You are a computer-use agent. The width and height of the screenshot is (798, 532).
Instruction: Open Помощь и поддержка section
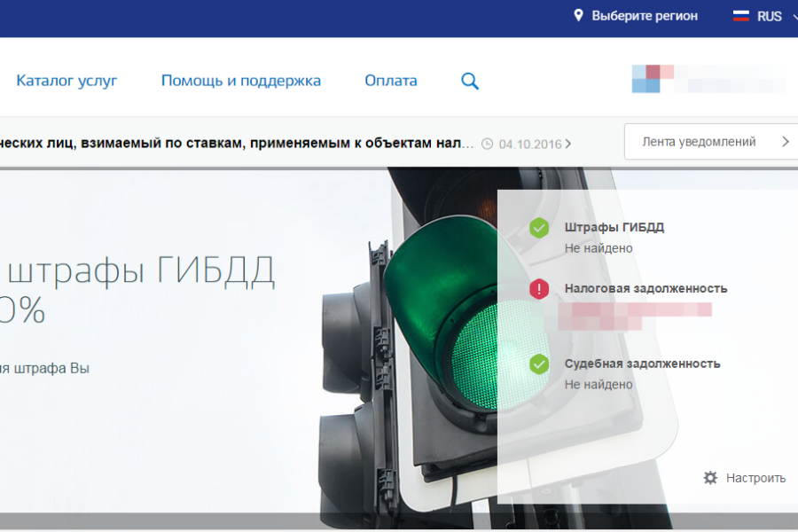241,80
